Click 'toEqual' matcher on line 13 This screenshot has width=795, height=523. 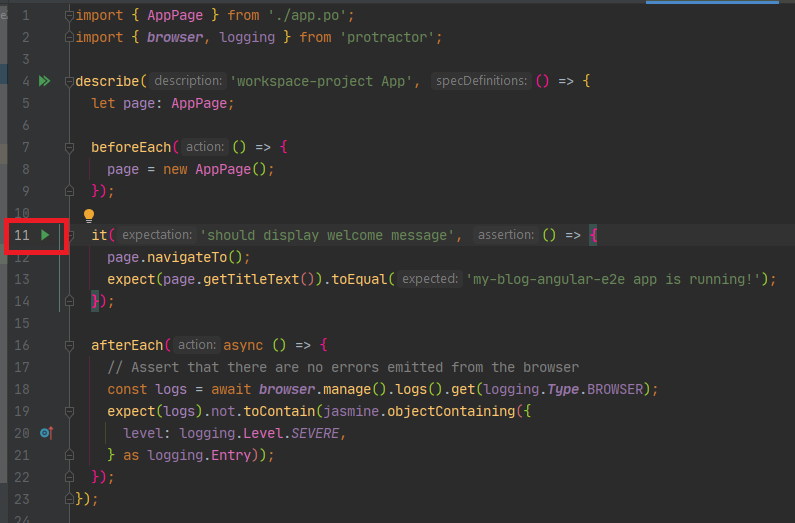(359, 279)
